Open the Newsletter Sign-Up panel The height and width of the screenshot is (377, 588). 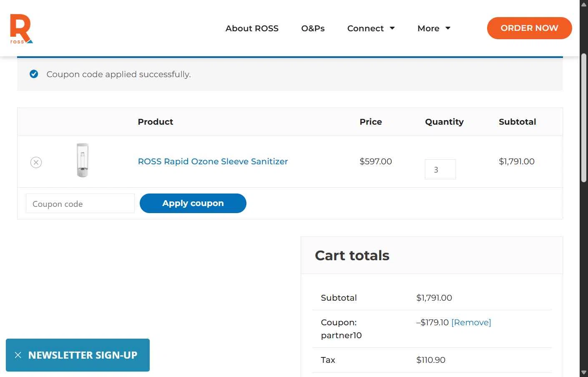(83, 355)
